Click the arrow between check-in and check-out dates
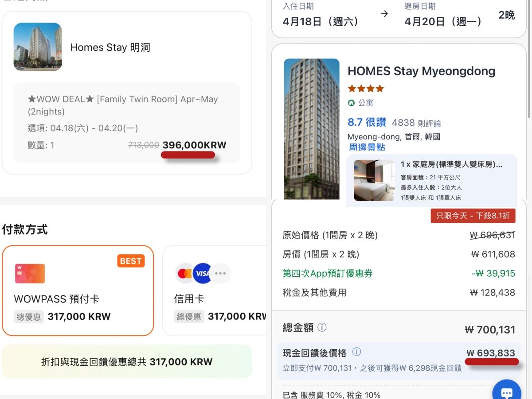 [x=384, y=14]
